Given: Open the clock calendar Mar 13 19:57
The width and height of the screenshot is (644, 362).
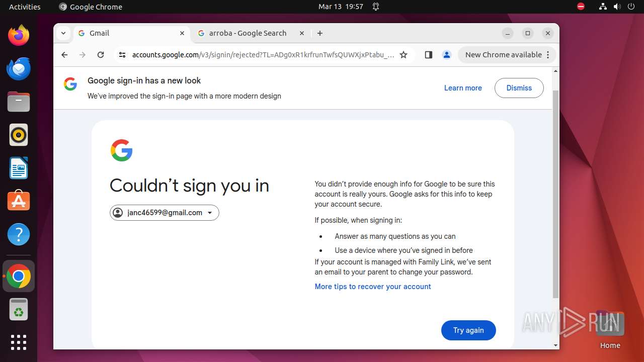Looking at the screenshot, I should click(x=341, y=7).
